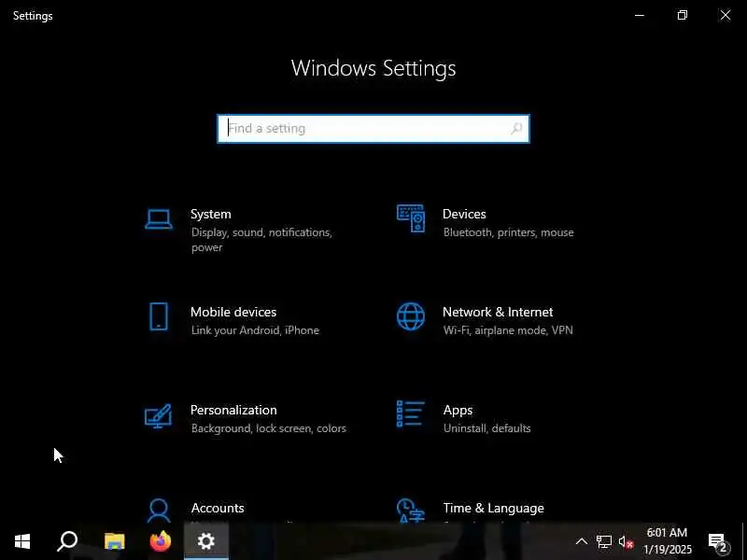
Task: Click 'Bluetooth, printers, mouse' description
Action: pyautogui.click(x=508, y=232)
